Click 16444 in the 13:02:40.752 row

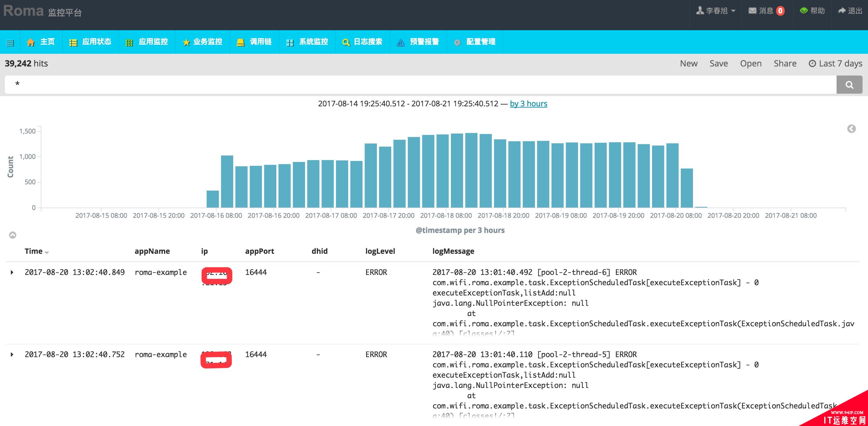click(x=256, y=355)
